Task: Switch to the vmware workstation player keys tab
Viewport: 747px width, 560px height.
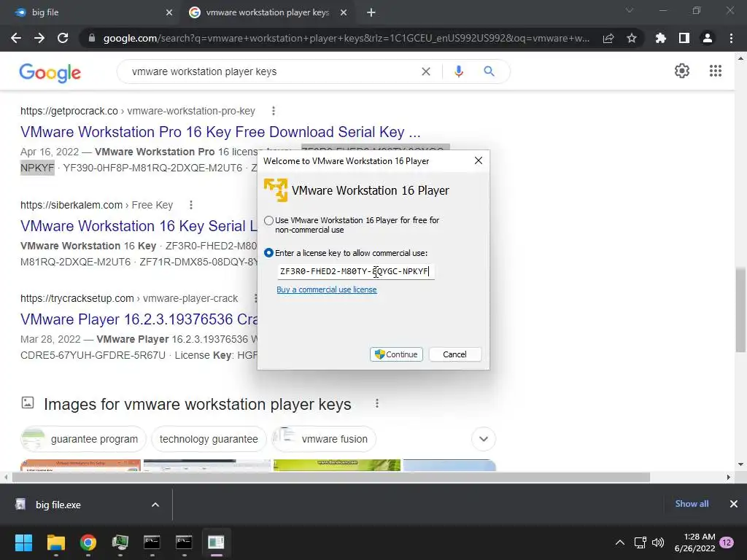Action: coord(267,12)
